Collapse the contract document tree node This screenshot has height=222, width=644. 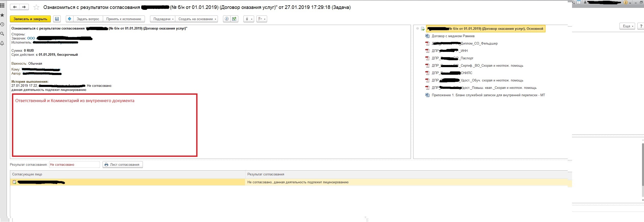(x=417, y=29)
